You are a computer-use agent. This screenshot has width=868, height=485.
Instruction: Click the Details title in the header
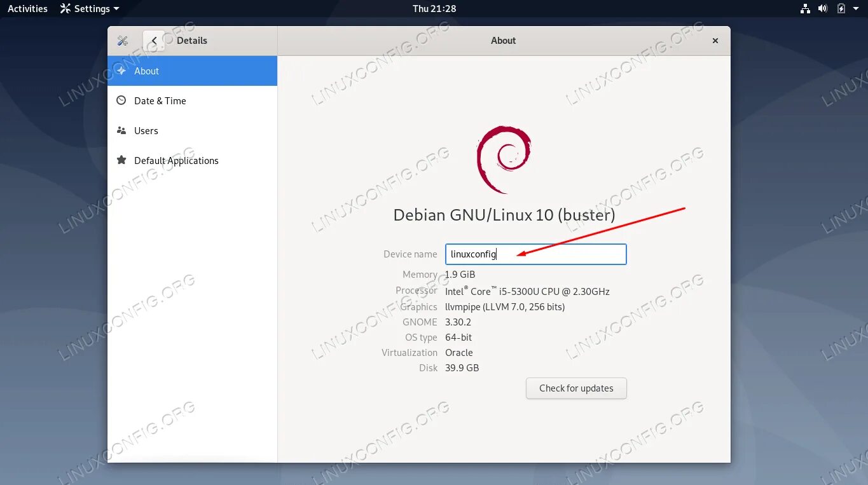tap(192, 41)
